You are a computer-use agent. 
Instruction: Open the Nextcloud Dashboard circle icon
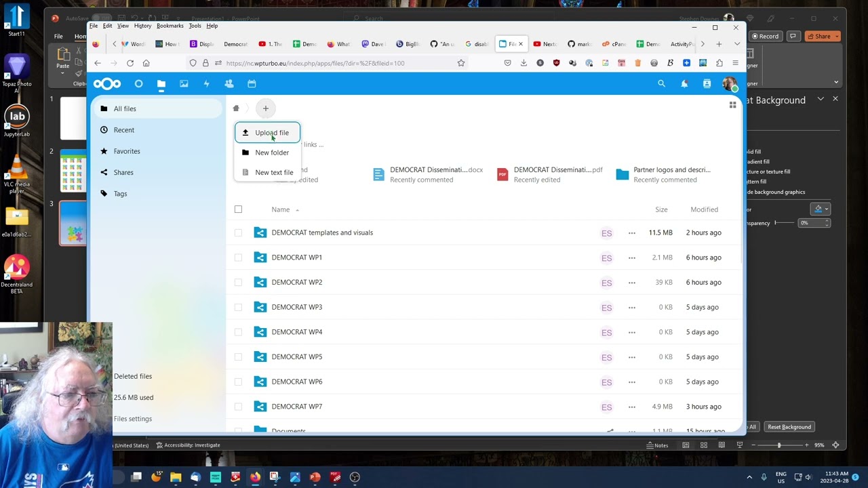pyautogui.click(x=138, y=84)
